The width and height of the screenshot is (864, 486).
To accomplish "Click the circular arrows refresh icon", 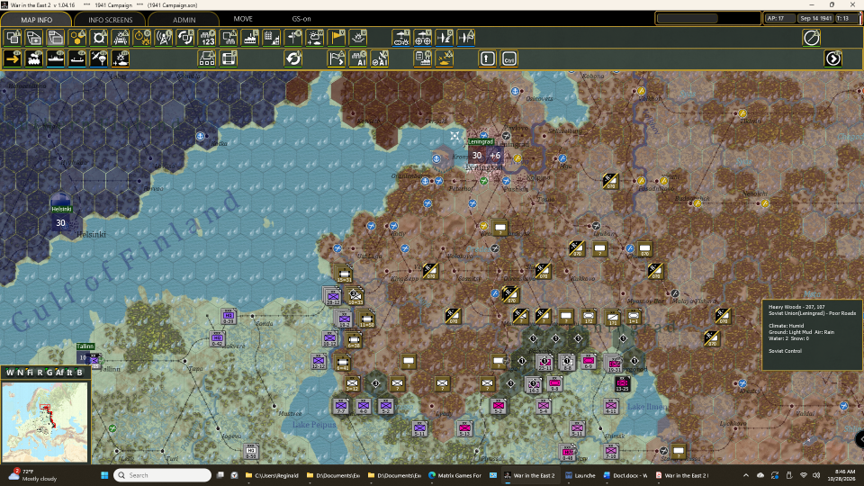I will (294, 58).
